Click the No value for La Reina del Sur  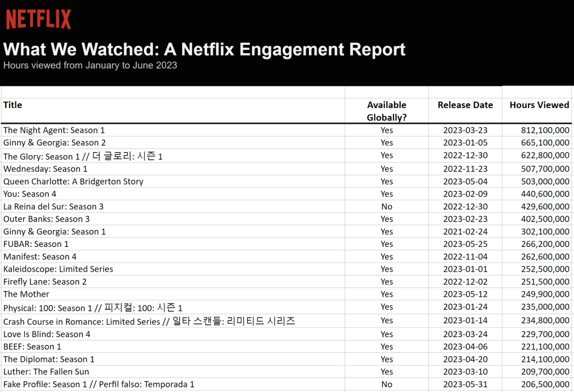click(387, 207)
